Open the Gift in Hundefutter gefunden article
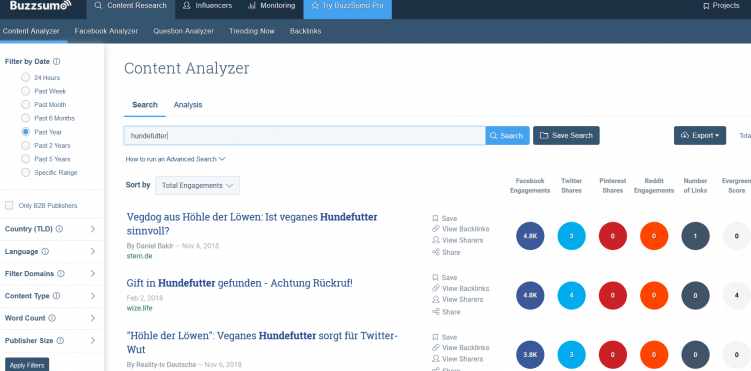This screenshot has height=371, width=751. tap(239, 283)
